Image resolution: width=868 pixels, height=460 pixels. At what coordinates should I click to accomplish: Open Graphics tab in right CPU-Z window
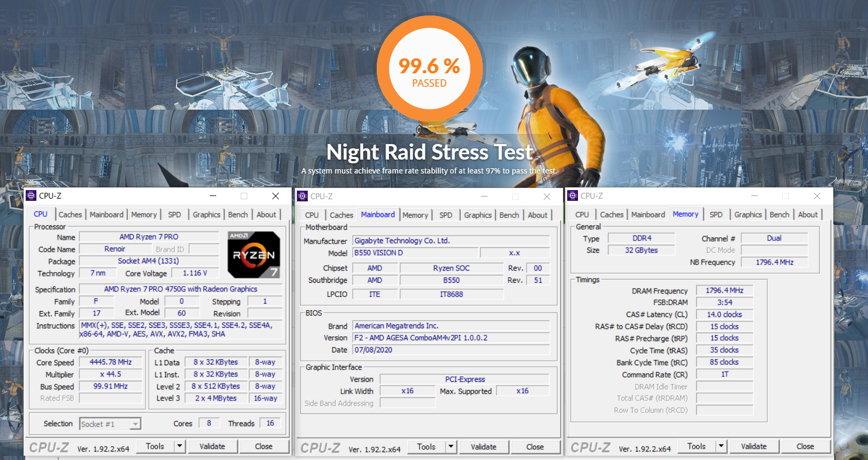coord(748,214)
